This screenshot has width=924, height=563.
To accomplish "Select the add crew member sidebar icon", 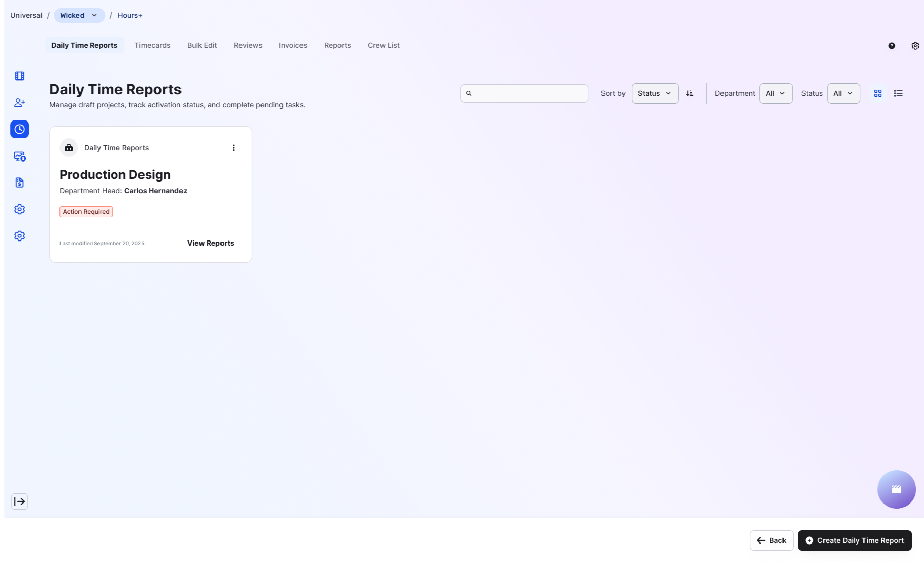I will point(19,102).
